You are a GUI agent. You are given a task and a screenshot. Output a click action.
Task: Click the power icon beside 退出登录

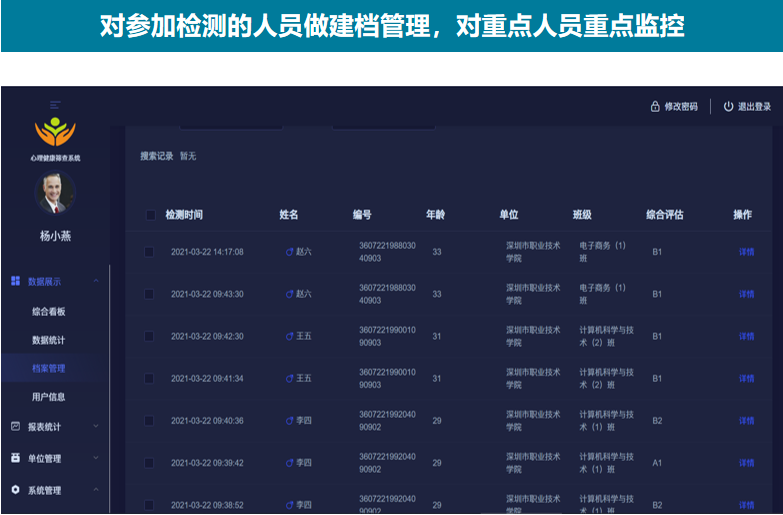pyautogui.click(x=728, y=107)
